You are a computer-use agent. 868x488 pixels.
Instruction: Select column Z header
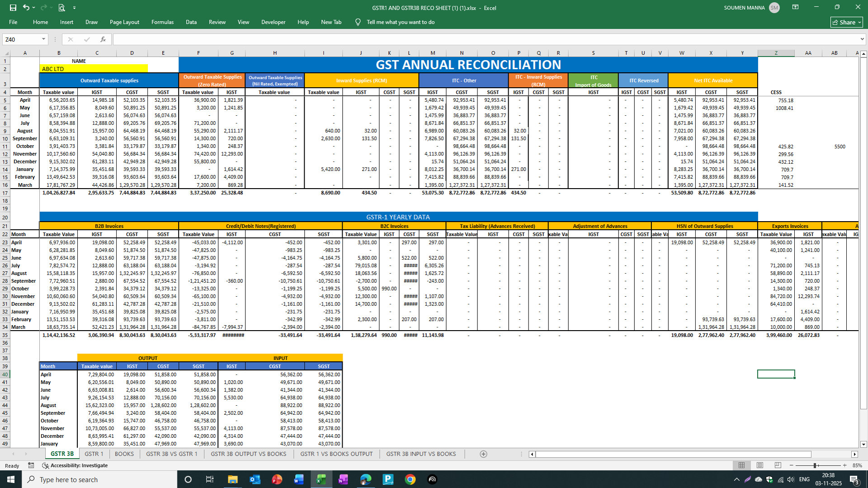(776, 53)
